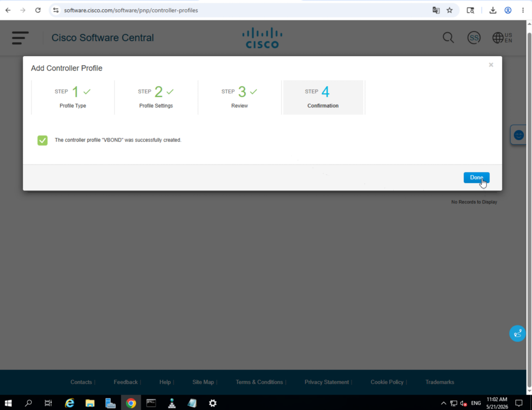Screen dimensions: 532x410
Task: Click the VBOND successfully created message
Action: click(118, 140)
